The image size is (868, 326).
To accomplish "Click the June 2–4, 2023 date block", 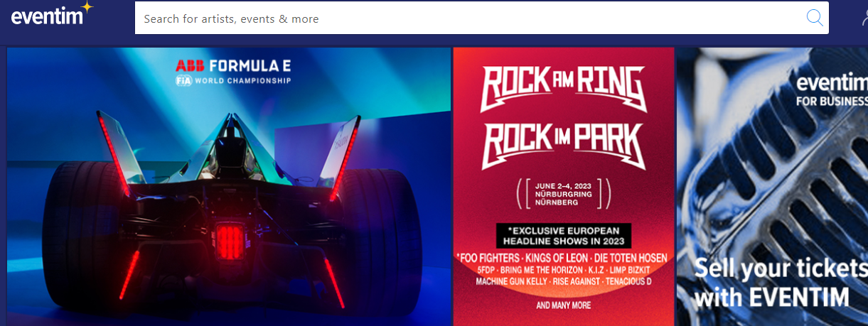I will point(563,192).
